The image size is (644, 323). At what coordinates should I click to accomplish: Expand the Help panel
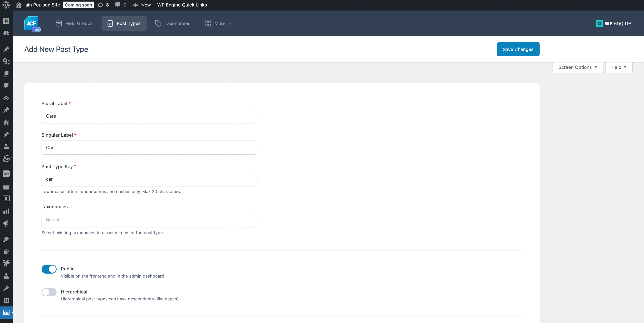[x=619, y=67]
